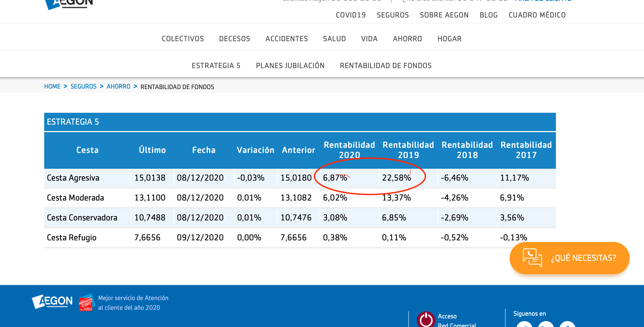Open the RENTABILIDAD DE FONDOS submenu tab
Image resolution: width=644 pixels, height=327 pixels.
pyautogui.click(x=386, y=66)
